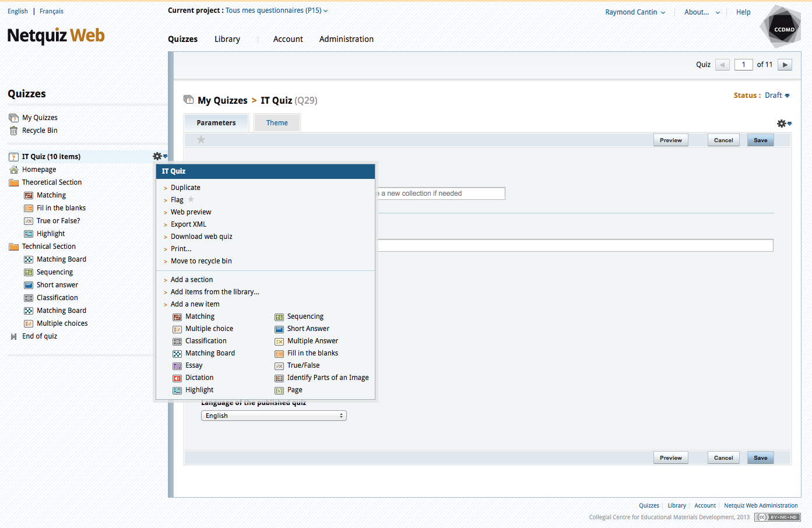This screenshot has width=812, height=528.
Task: Go to next quiz with right arrow
Action: [785, 65]
